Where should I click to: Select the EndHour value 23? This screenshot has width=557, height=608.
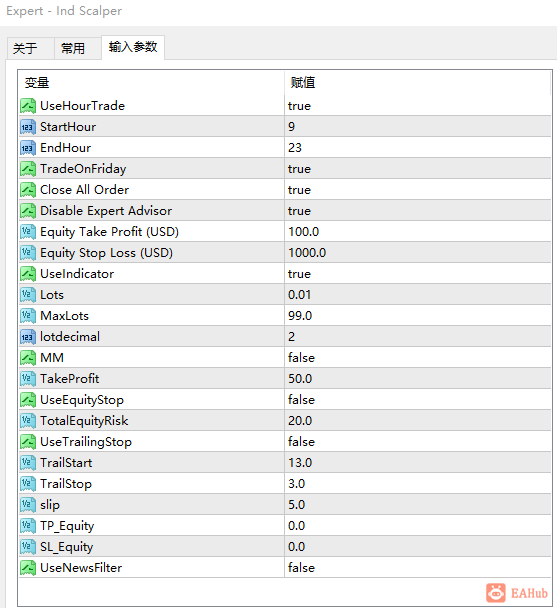coord(295,148)
